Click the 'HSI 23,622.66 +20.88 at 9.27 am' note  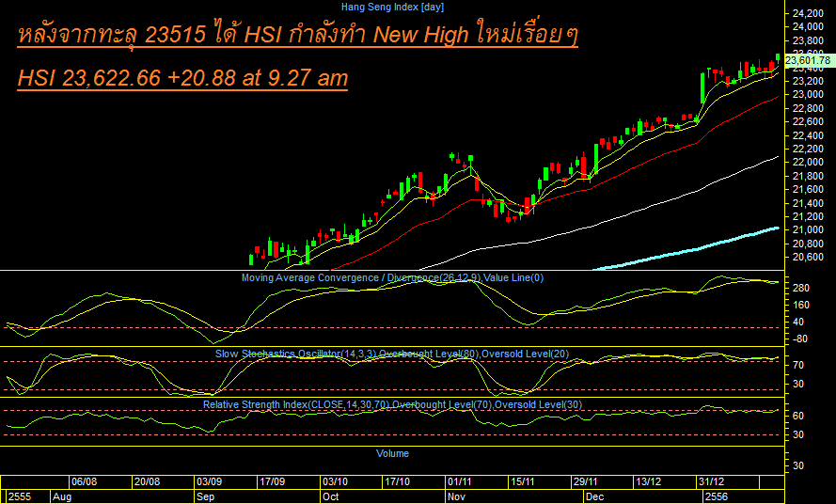click(182, 78)
